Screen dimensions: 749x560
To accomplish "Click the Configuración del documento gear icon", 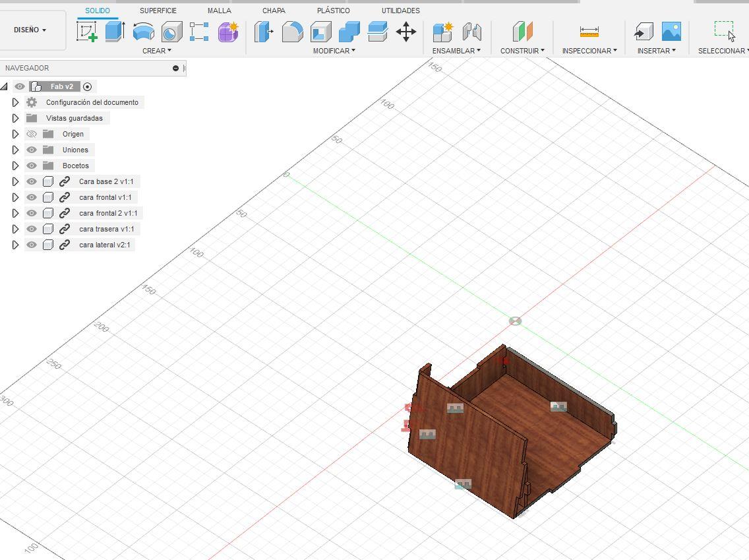I will tap(32, 102).
